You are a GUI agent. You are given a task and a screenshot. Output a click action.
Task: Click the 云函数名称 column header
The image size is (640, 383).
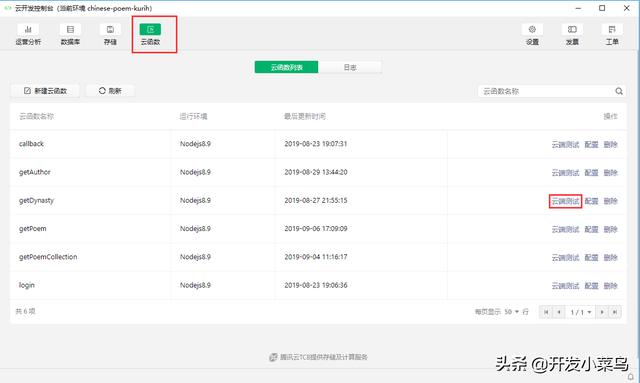coord(36,116)
